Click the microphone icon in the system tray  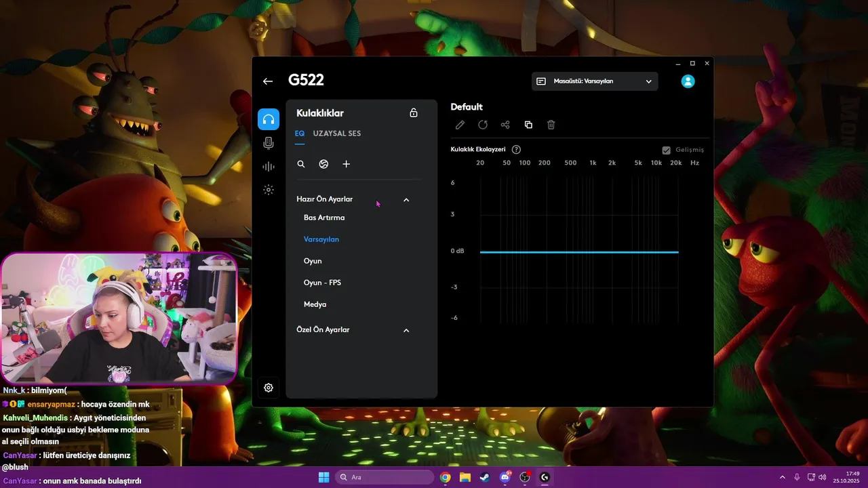point(797,477)
